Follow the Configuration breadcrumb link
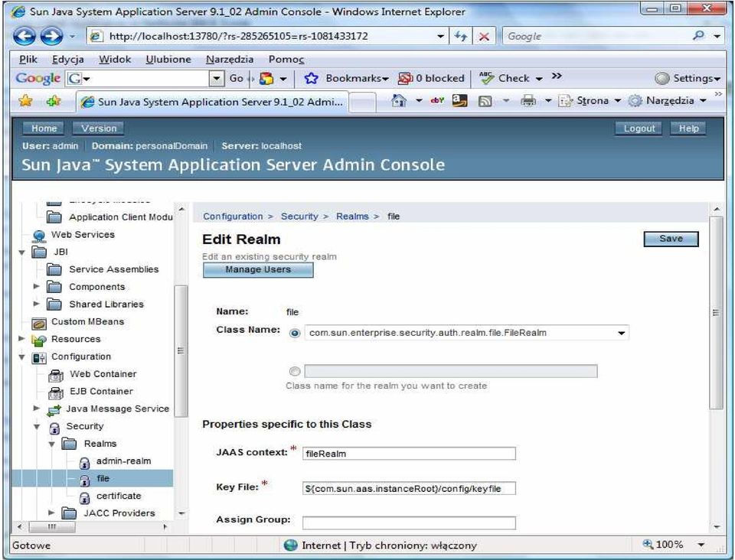Screen dimensions: 735x560 click(x=233, y=217)
